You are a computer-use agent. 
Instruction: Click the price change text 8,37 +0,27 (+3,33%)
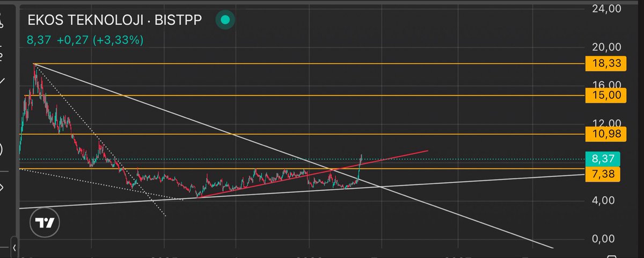[85, 40]
